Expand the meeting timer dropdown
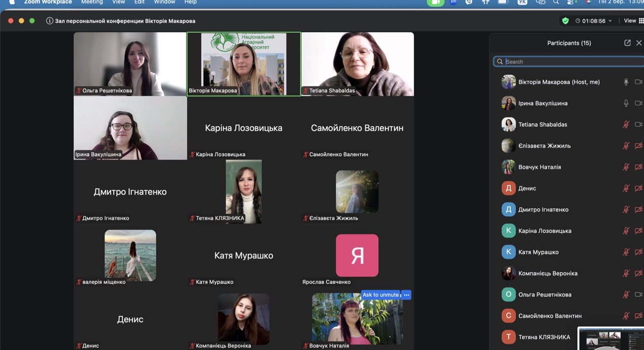 click(610, 21)
